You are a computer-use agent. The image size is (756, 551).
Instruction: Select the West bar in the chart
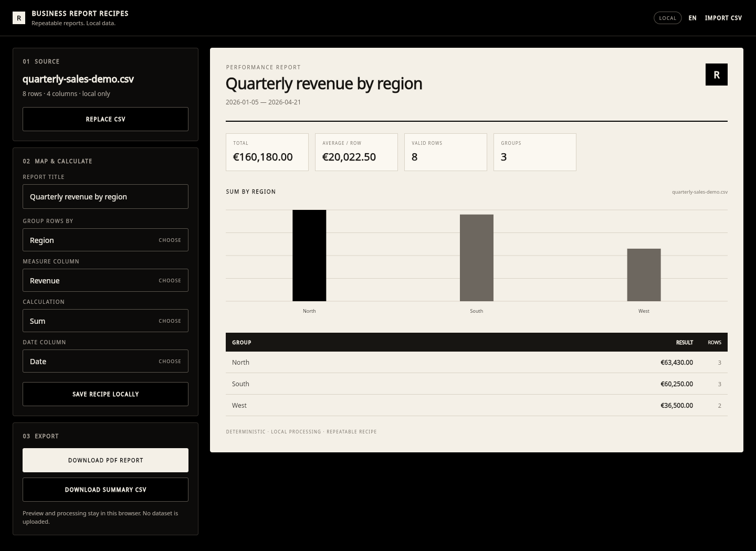[x=644, y=275]
